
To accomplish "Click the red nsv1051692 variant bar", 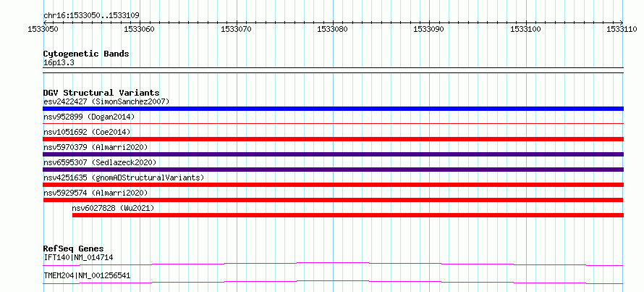I will point(334,139).
